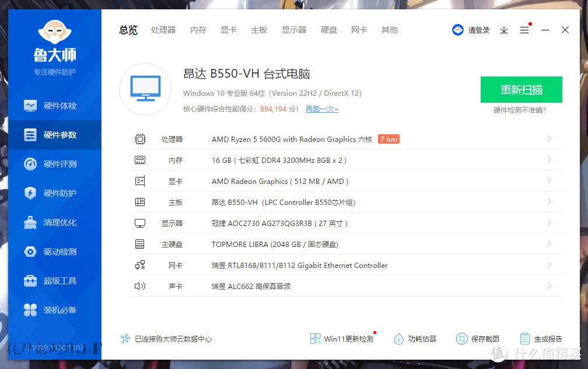Click the 网卡 network icon
Screen dimensions: 588x369
pyautogui.click(x=140, y=266)
